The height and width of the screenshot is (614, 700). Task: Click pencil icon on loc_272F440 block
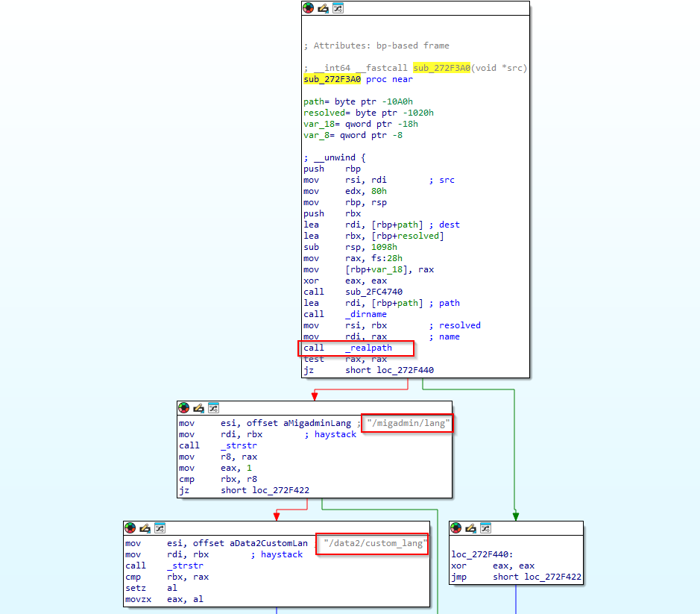pos(470,528)
